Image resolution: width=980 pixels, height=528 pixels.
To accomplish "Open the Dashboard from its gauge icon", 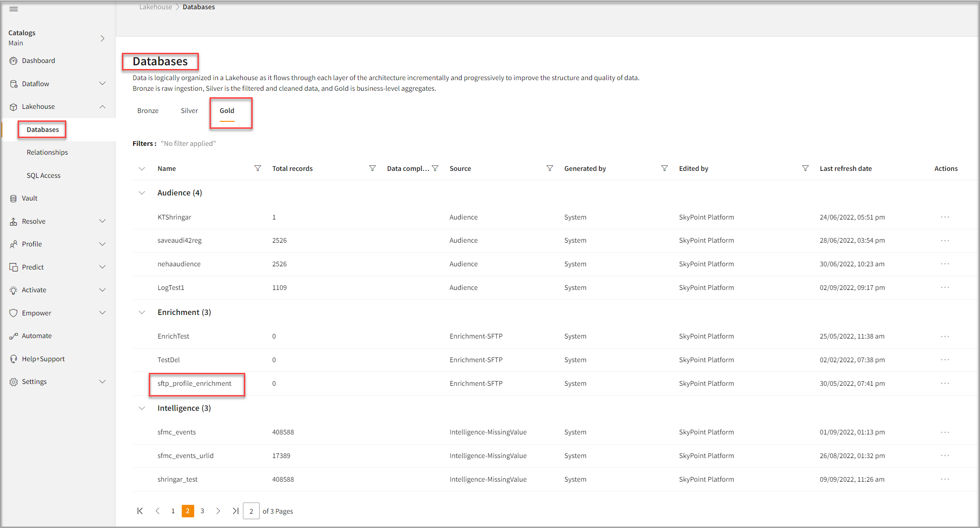I will [13, 61].
